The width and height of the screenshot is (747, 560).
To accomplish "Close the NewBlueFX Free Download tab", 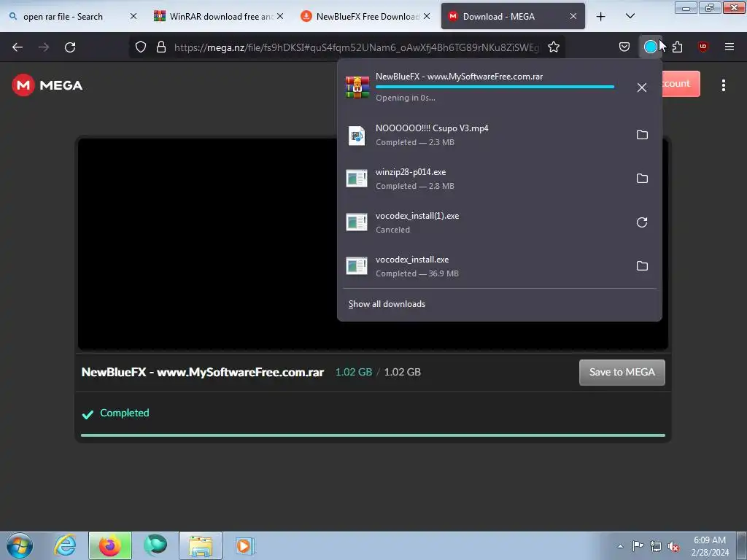I will tap(426, 16).
